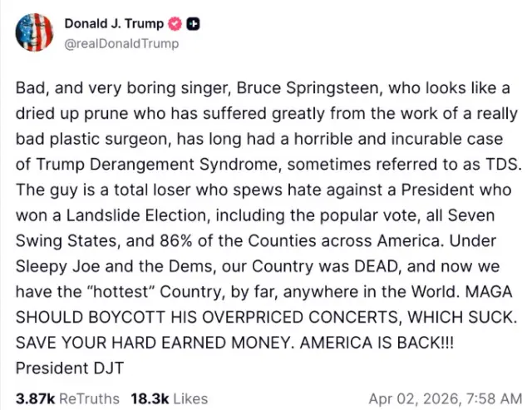This screenshot has height=410, width=532.
Task: Open the "Donald J. Trump" display name
Action: point(113,24)
